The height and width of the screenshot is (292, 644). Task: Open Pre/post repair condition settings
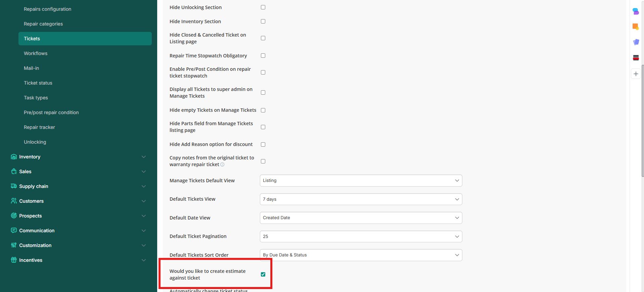click(x=51, y=112)
